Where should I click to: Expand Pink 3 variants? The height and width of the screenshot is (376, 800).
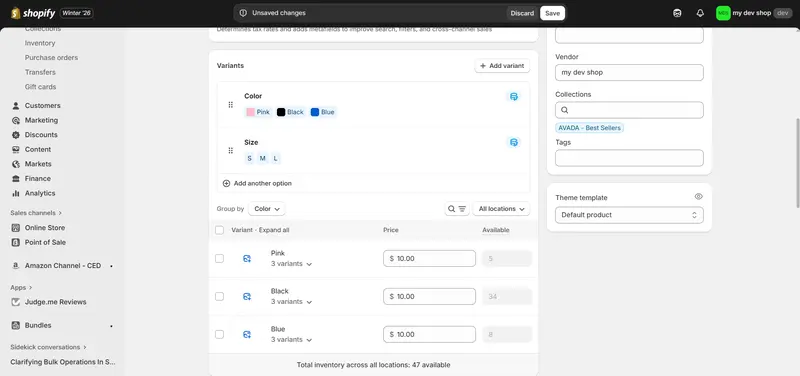[291, 264]
